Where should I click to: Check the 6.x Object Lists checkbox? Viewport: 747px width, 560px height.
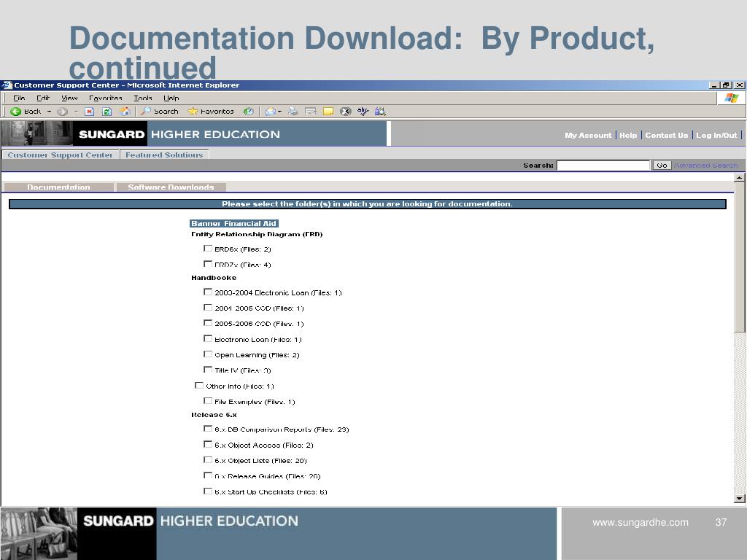click(x=208, y=460)
